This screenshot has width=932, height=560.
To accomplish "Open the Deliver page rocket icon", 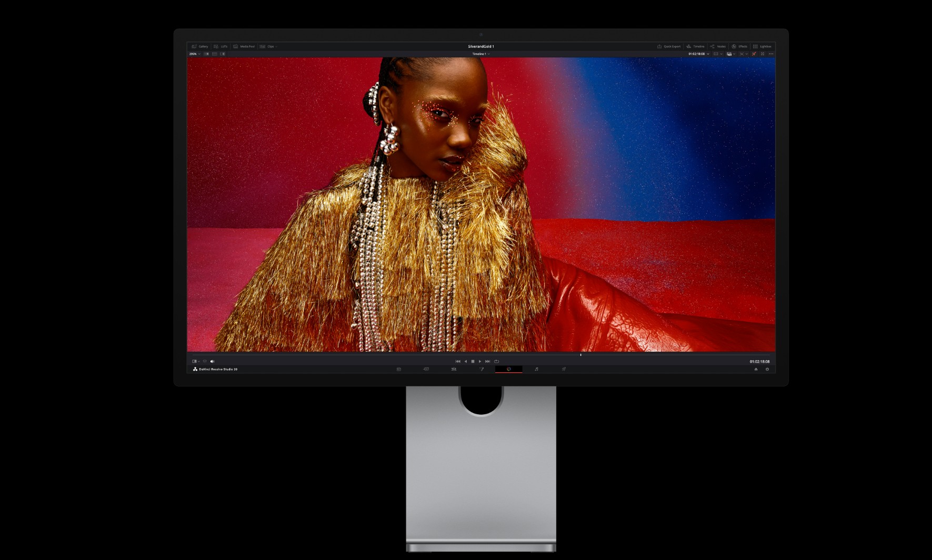I will point(564,369).
